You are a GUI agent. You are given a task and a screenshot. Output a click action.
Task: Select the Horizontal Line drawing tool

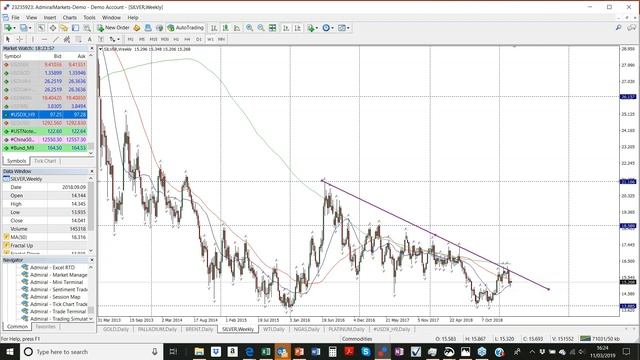coord(44,39)
